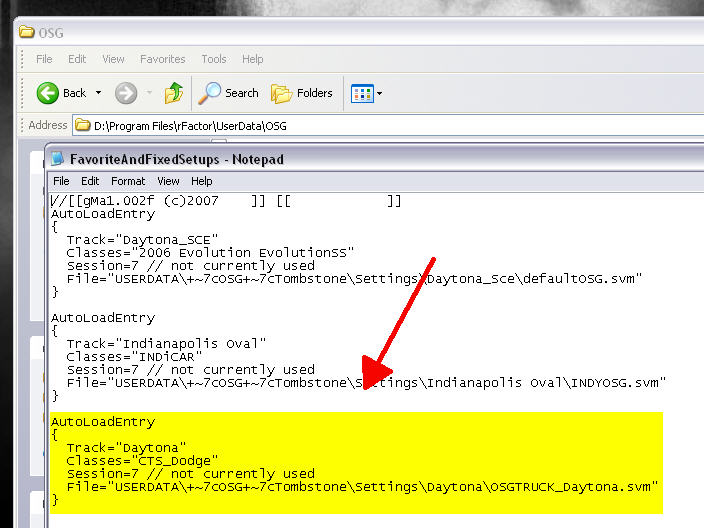Open Explorer's Edit menu

tap(77, 59)
